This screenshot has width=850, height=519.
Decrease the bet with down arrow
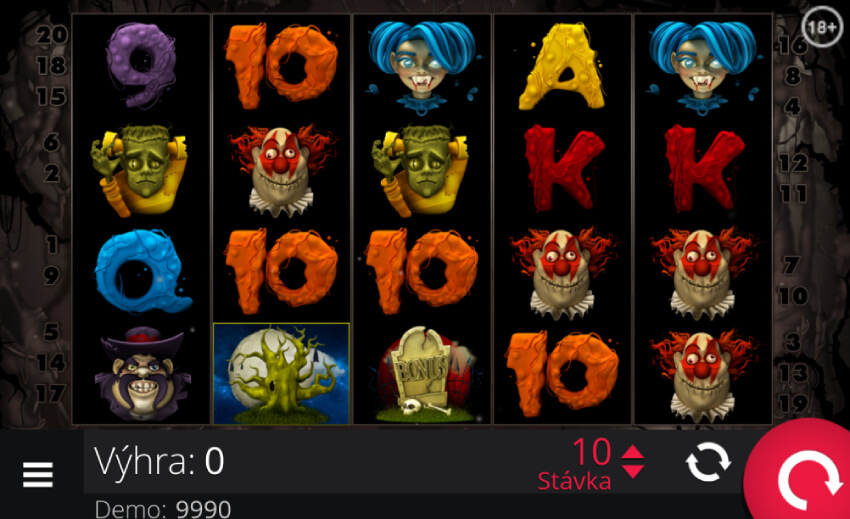coord(633,471)
